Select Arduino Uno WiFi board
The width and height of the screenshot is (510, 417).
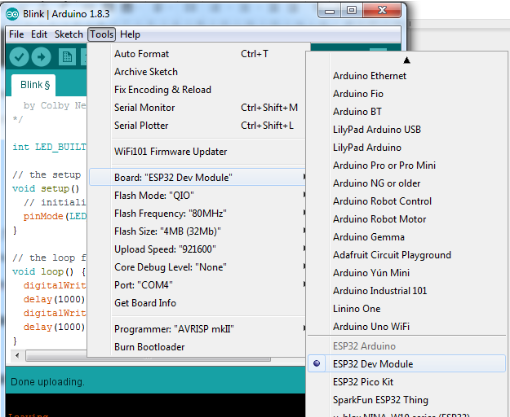406,327
